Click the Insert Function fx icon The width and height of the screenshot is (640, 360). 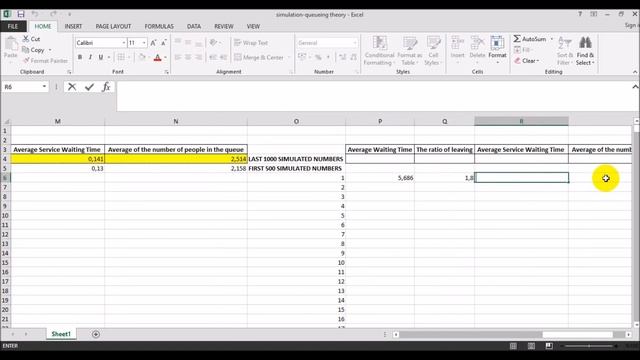coord(106,87)
